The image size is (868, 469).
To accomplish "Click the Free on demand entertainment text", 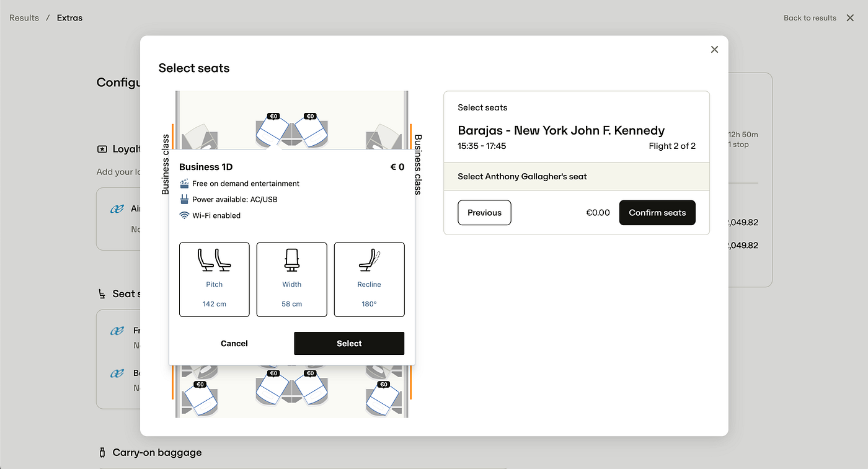I will click(246, 184).
